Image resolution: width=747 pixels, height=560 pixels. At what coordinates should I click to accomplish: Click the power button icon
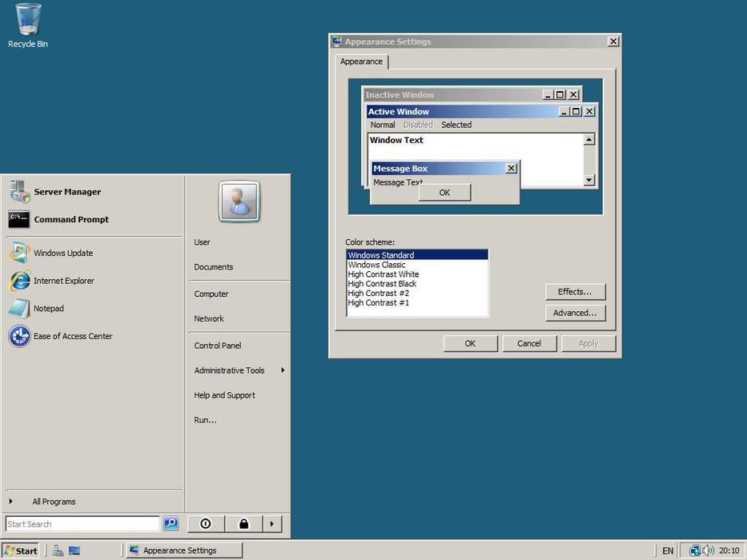pos(206,524)
